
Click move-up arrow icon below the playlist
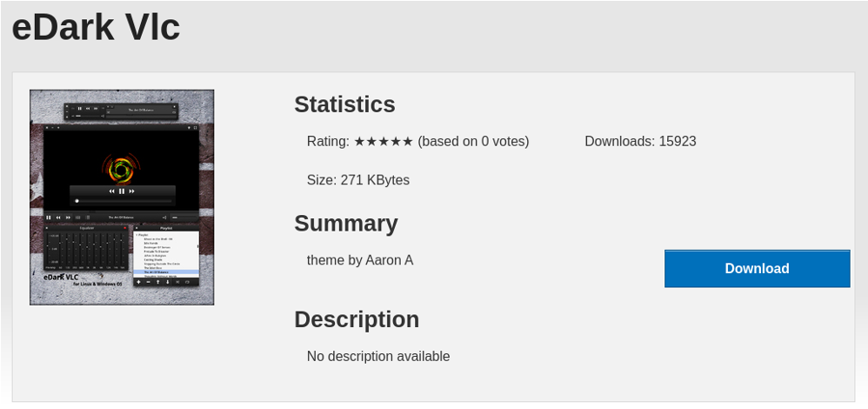point(157,282)
